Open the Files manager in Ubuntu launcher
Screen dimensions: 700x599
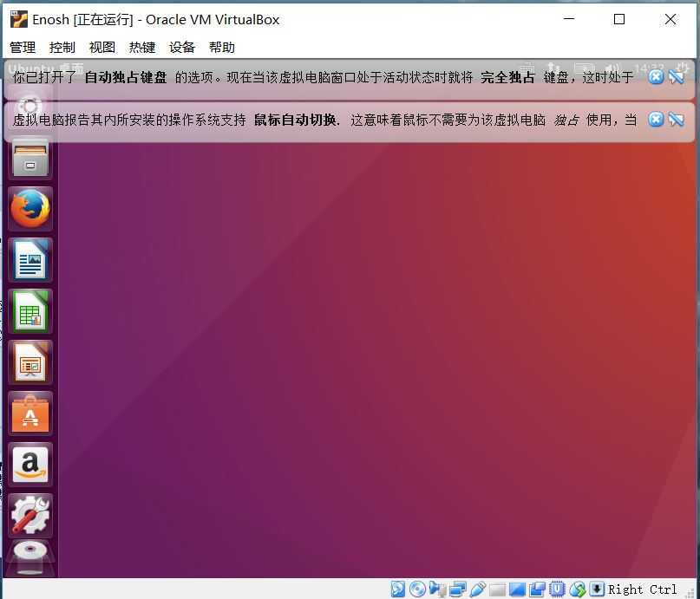point(29,158)
